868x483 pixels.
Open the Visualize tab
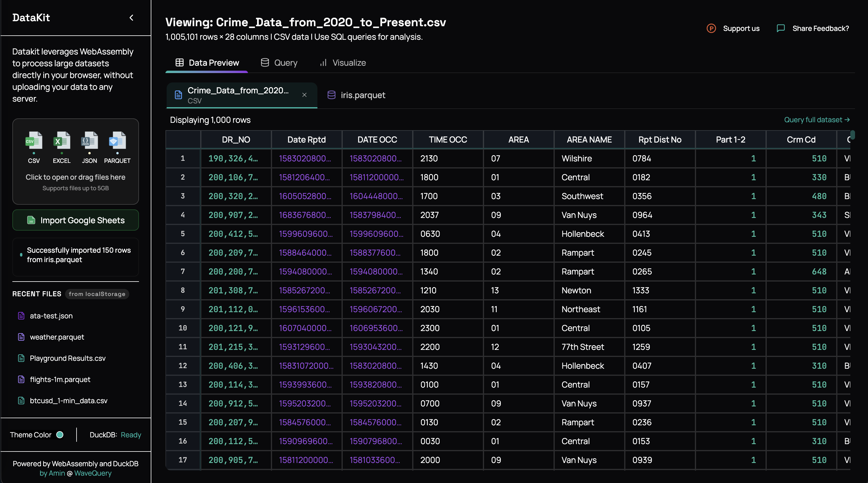point(343,63)
